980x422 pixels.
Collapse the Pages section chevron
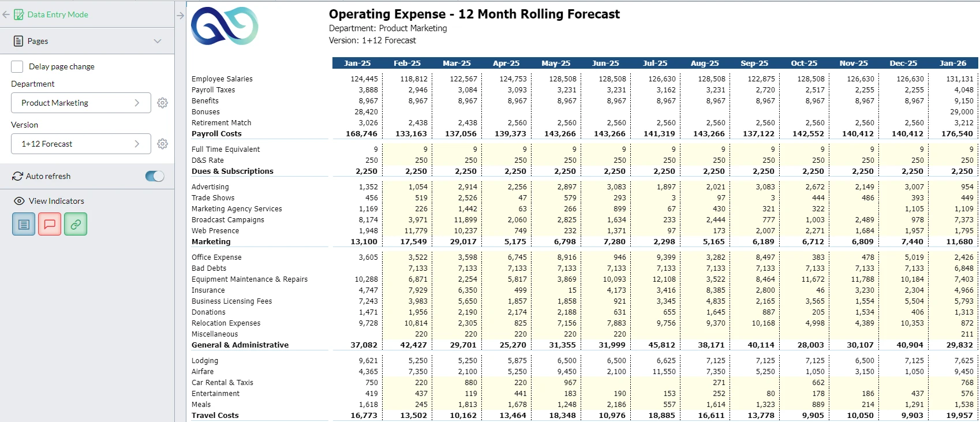pyautogui.click(x=158, y=41)
